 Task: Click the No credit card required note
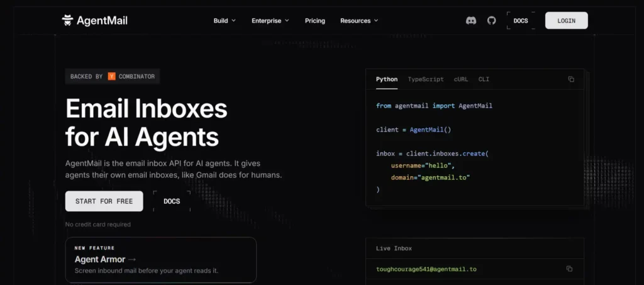click(97, 224)
